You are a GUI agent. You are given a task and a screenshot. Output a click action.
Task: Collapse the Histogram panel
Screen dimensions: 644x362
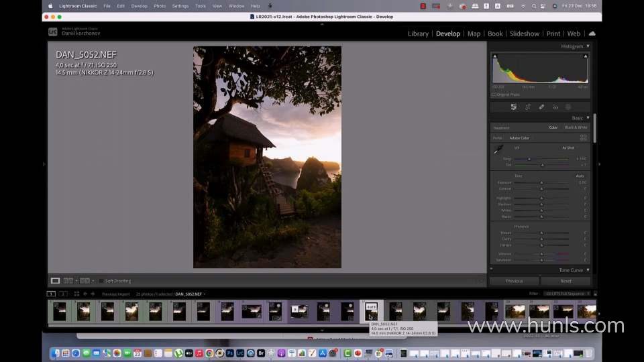(x=588, y=47)
